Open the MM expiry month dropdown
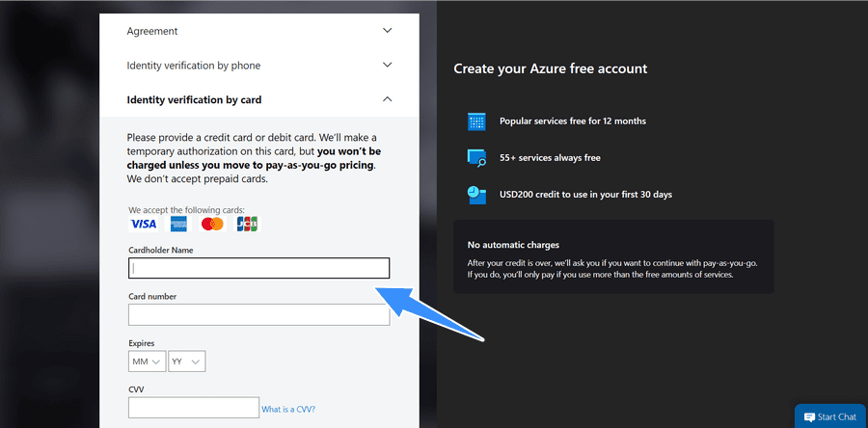868x428 pixels. coord(147,361)
